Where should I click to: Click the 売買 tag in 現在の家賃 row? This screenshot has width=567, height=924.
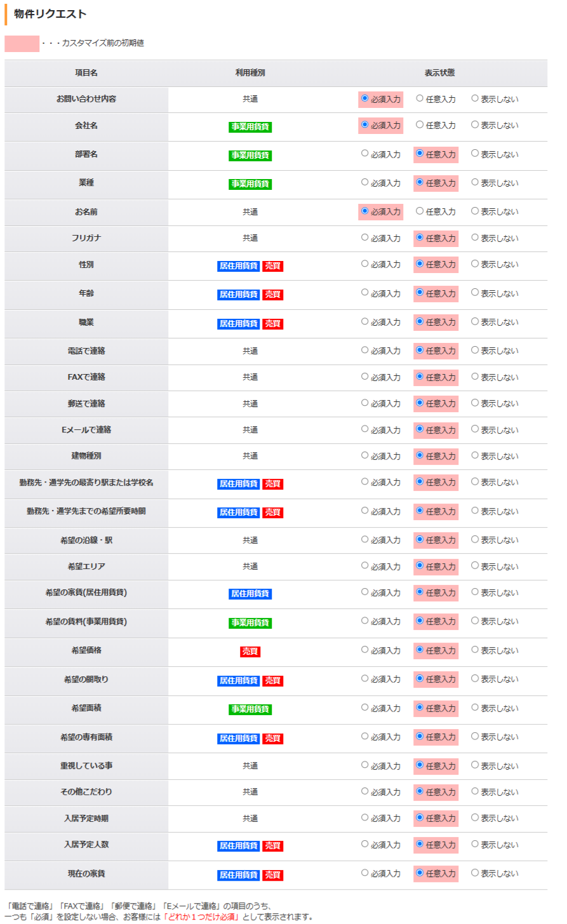coord(273,875)
